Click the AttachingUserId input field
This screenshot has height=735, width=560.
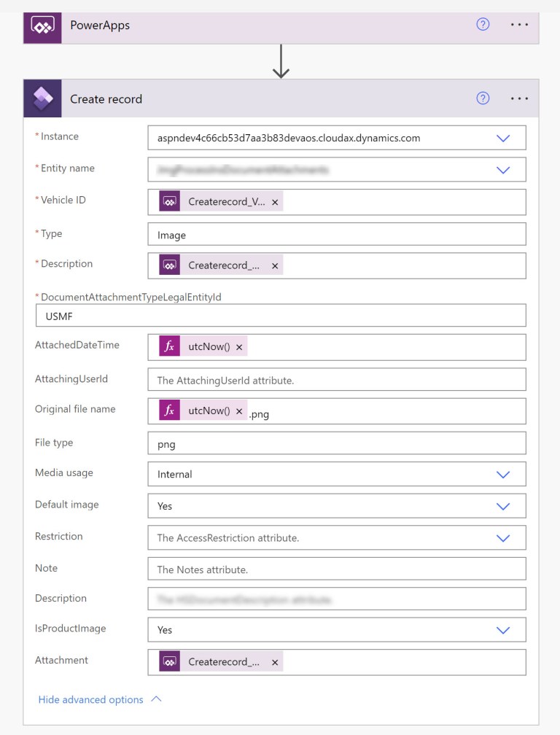click(336, 379)
